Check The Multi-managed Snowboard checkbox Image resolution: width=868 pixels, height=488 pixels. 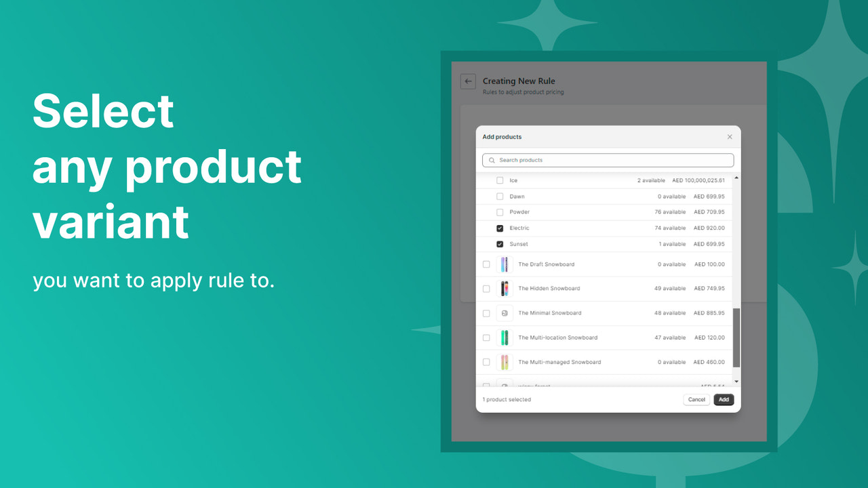[486, 362]
